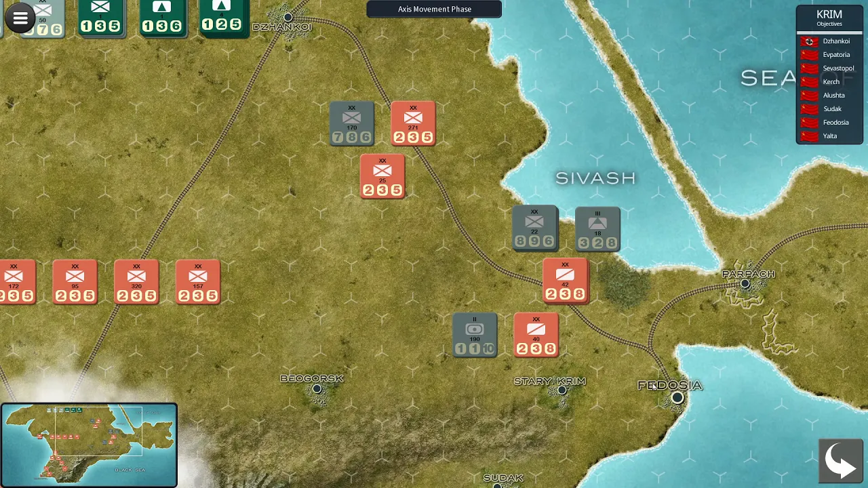Click the Stary Krim town marker
This screenshot has width=868, height=488.
[x=562, y=390]
